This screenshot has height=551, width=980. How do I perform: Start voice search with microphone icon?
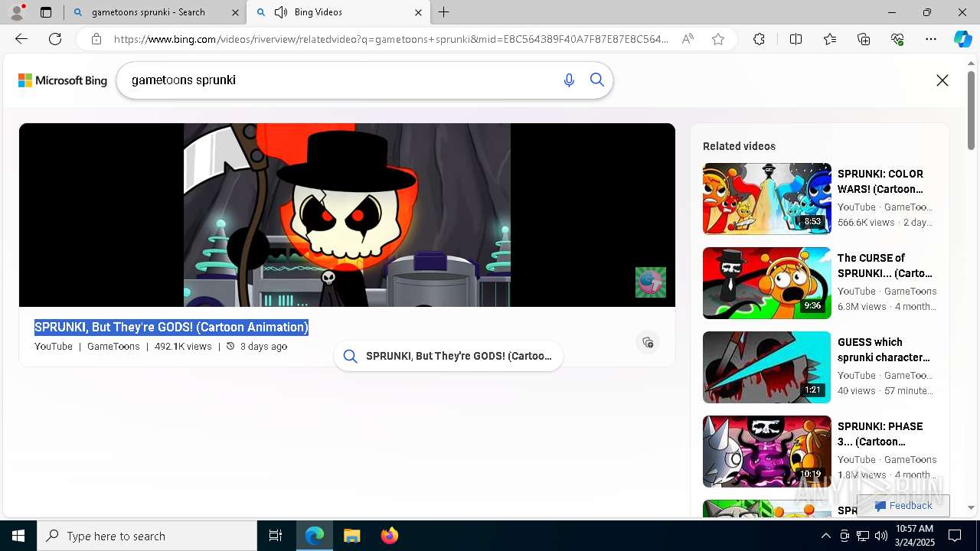[x=569, y=80]
